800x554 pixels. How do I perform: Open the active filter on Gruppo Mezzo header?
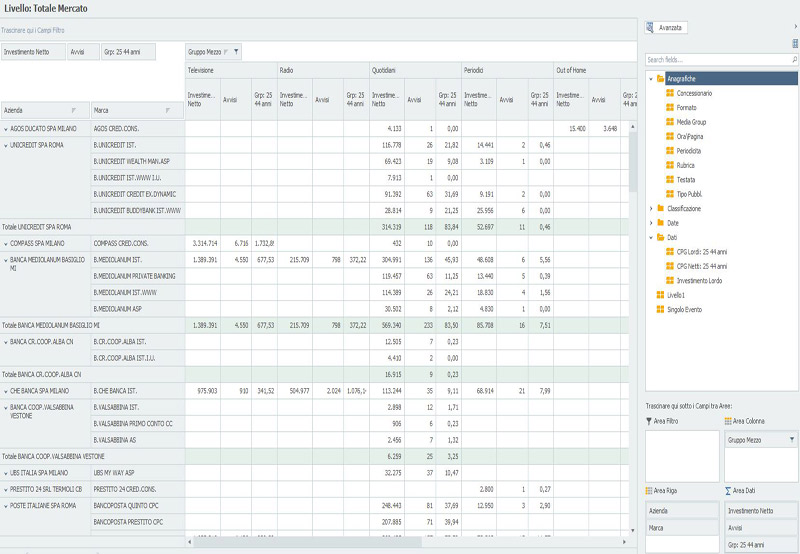[x=236, y=51]
